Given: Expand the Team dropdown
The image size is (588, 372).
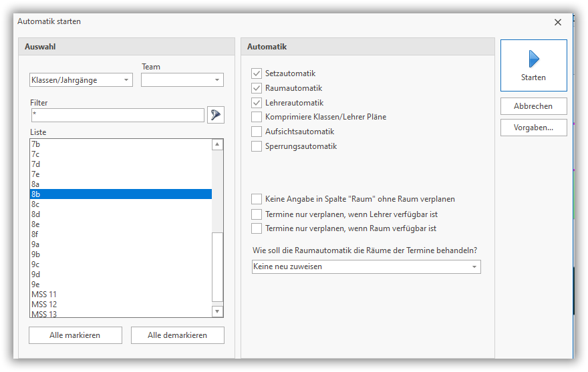Looking at the screenshot, I should pyautogui.click(x=182, y=80).
